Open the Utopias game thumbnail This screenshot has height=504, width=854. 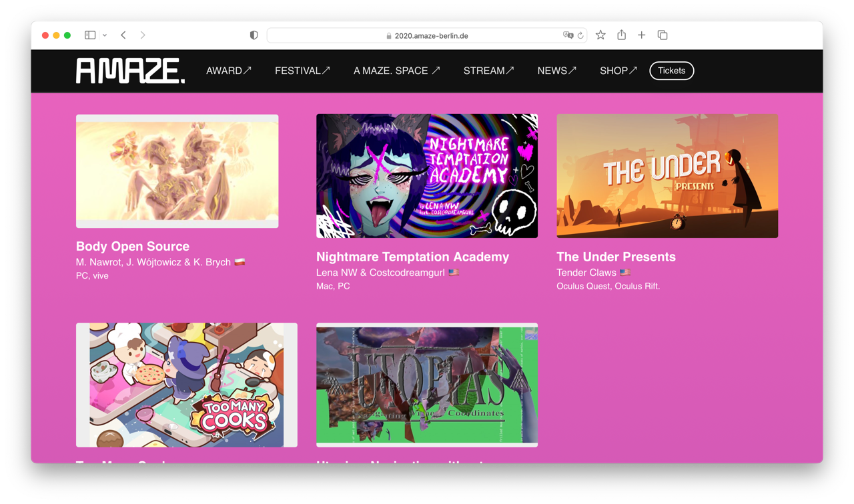point(427,385)
